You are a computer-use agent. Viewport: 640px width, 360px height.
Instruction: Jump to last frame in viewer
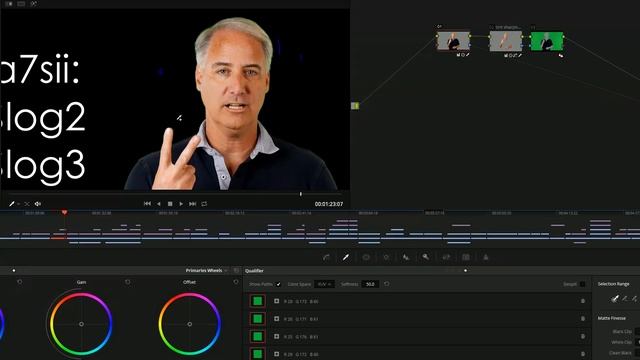193,204
